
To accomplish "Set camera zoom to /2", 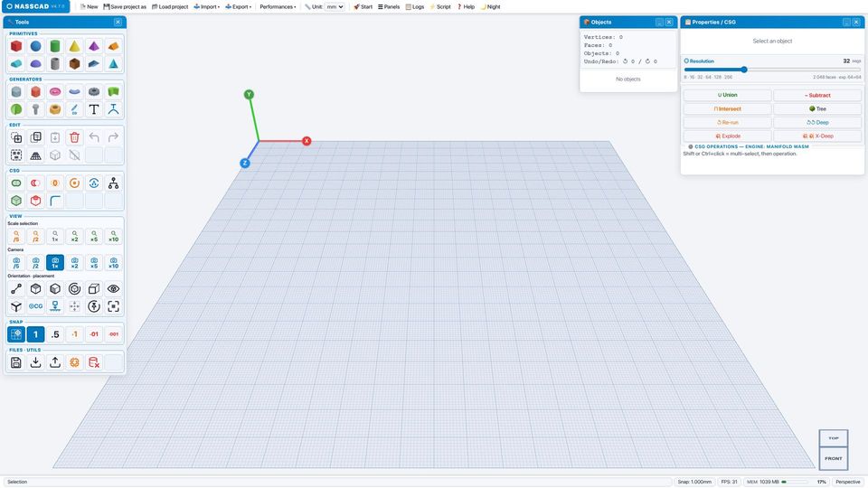I will [x=35, y=262].
